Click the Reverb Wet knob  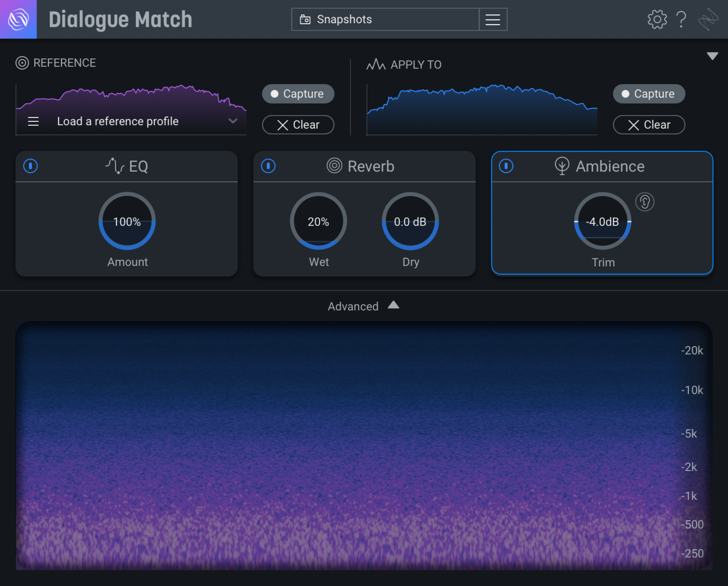click(x=318, y=221)
